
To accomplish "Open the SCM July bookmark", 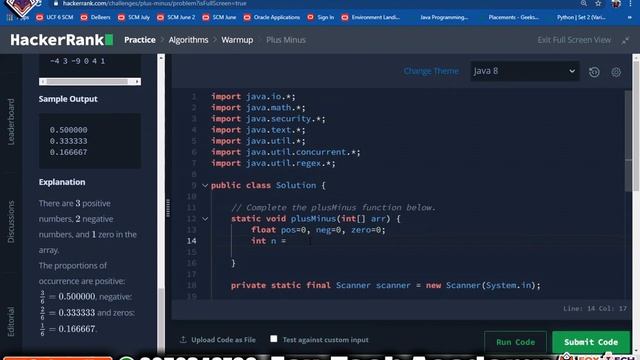I will (x=134, y=18).
